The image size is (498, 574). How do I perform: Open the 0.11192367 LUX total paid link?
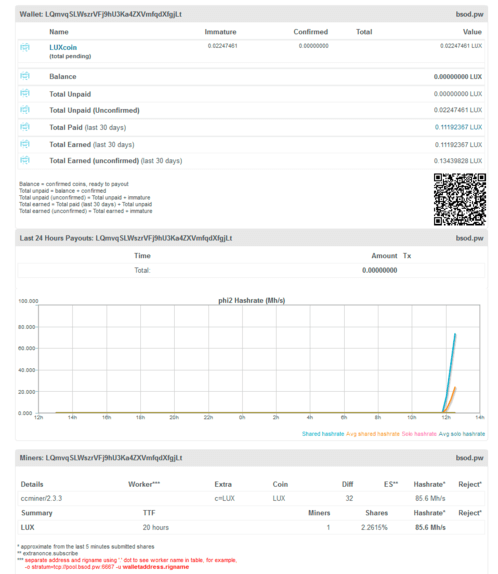[x=458, y=127]
